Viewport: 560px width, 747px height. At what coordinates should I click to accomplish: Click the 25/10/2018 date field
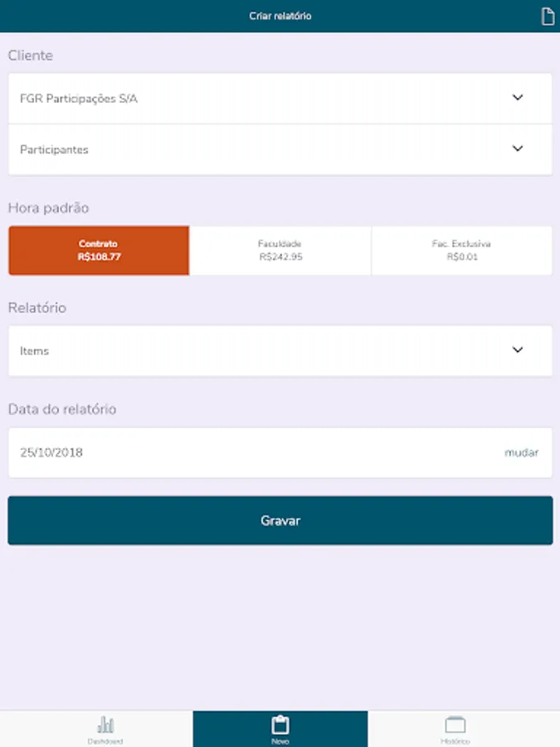coord(51,452)
